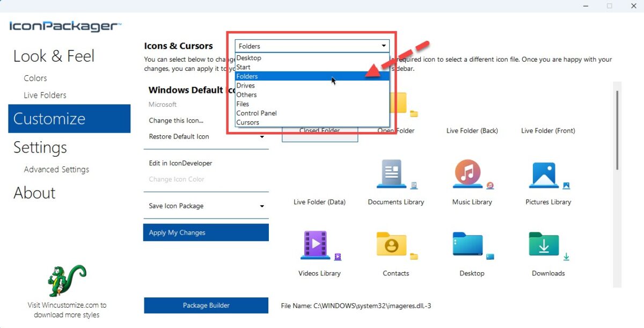The image size is (644, 328).
Task: Select the Music Library icon
Action: tap(472, 174)
